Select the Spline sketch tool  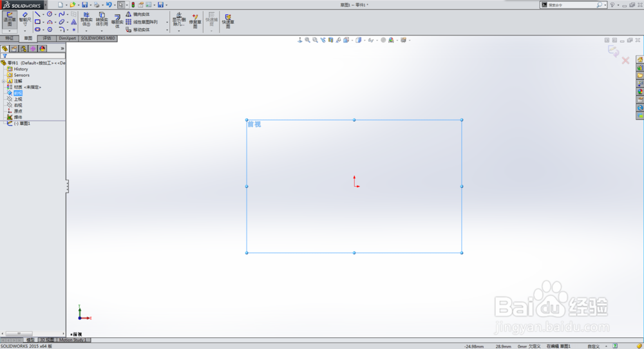[62, 14]
